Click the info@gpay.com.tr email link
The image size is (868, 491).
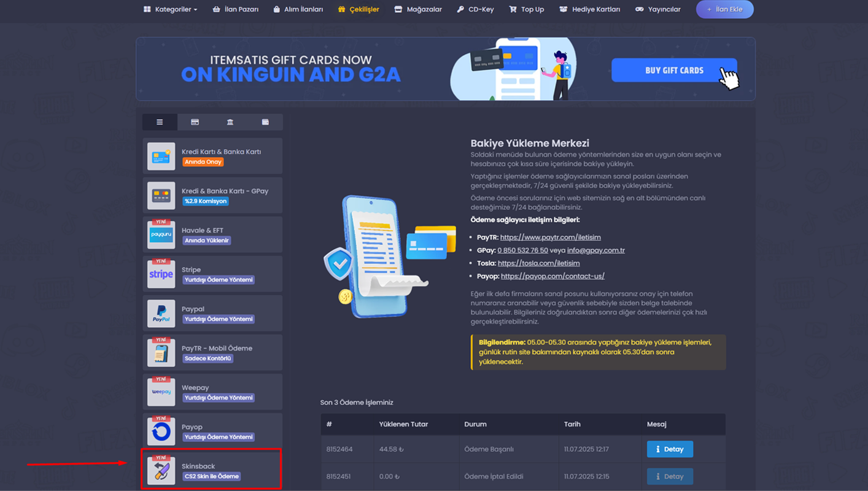click(595, 250)
